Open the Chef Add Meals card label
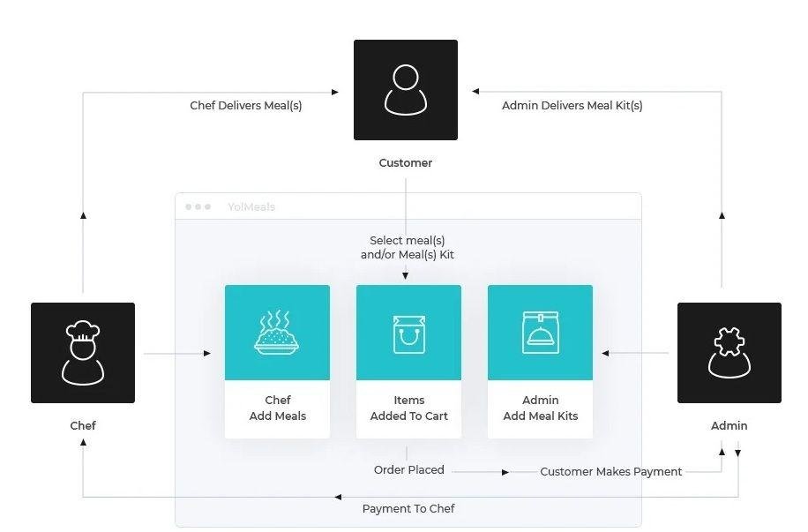This screenshot has width=808, height=532. click(277, 408)
